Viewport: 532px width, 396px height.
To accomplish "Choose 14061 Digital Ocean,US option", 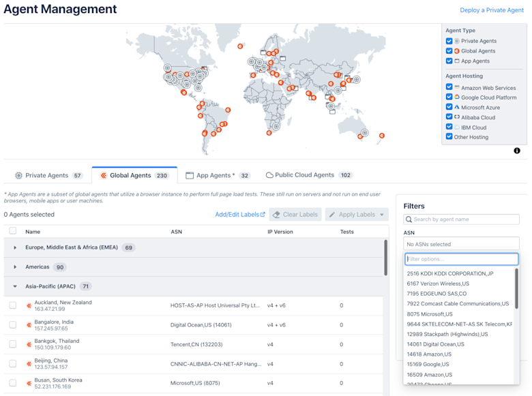I will (x=435, y=344).
